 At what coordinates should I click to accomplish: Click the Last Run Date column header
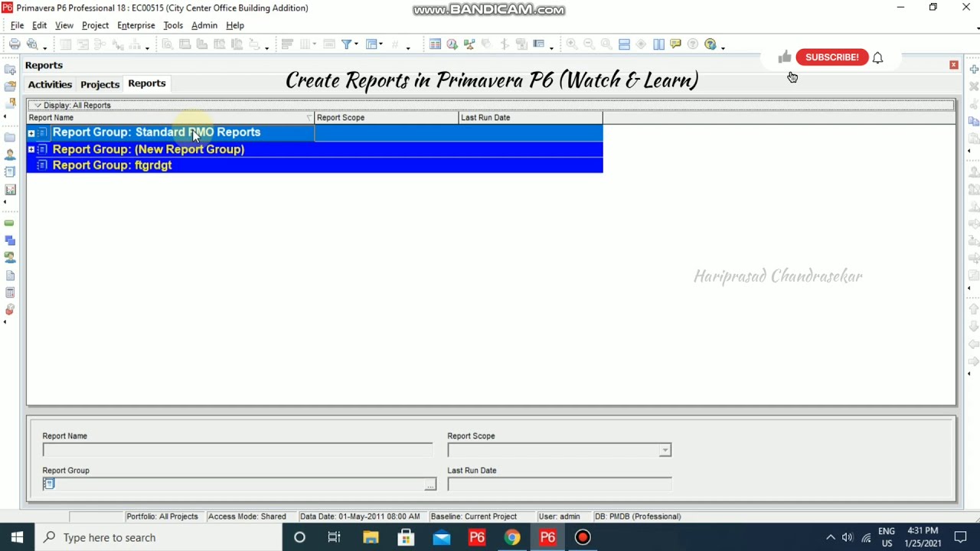(x=531, y=118)
